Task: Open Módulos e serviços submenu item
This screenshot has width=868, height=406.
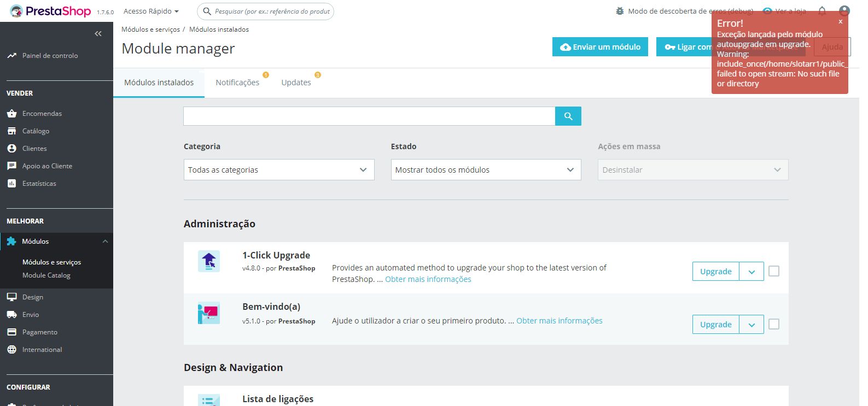Action: (51, 262)
